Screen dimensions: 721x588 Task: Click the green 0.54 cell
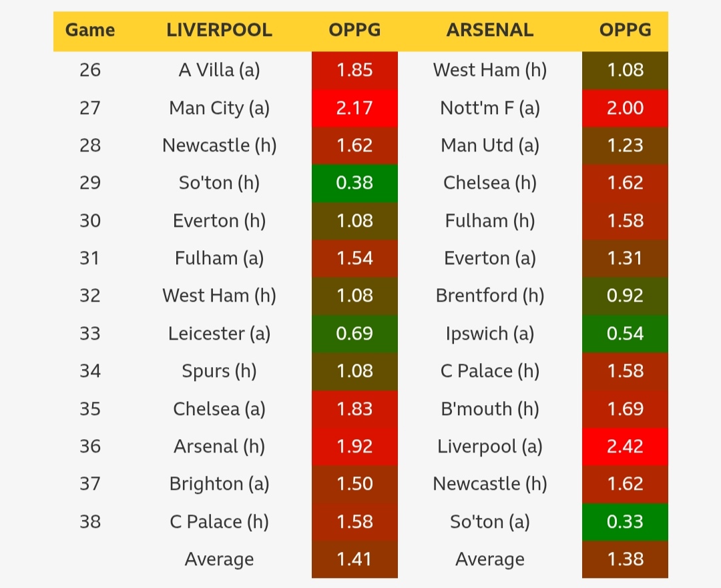click(625, 334)
